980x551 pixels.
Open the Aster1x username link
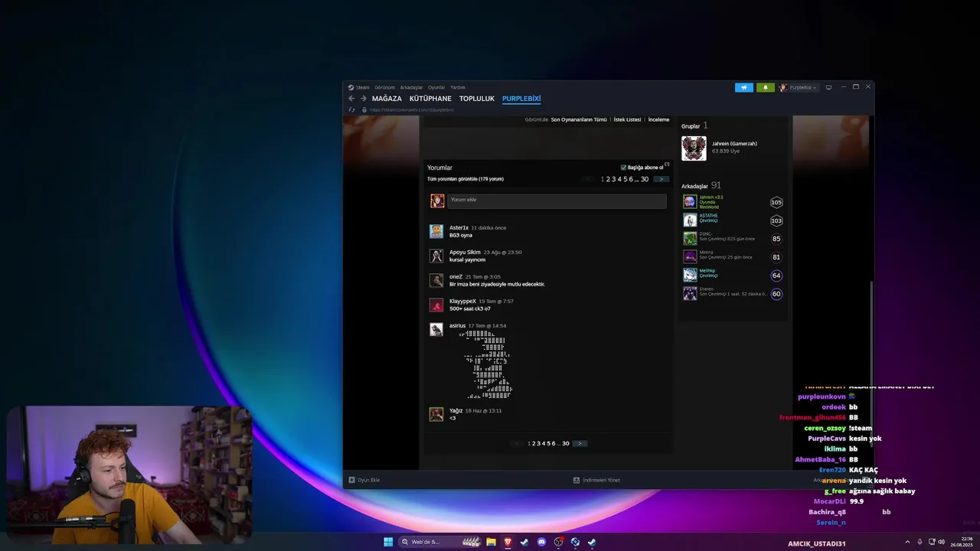click(x=459, y=227)
